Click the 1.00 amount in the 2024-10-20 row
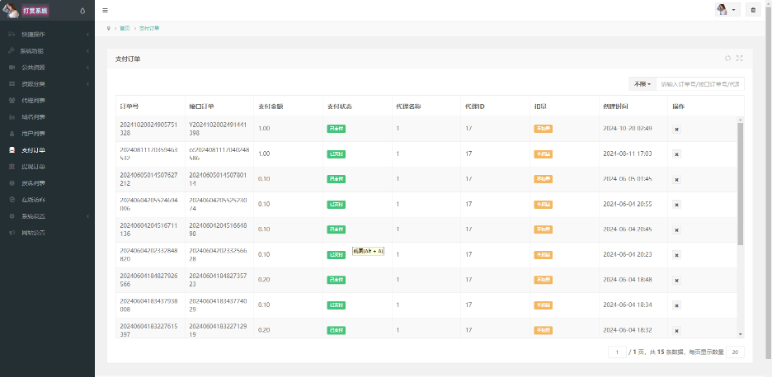Viewport: 775px width, 377px height. 264,129
